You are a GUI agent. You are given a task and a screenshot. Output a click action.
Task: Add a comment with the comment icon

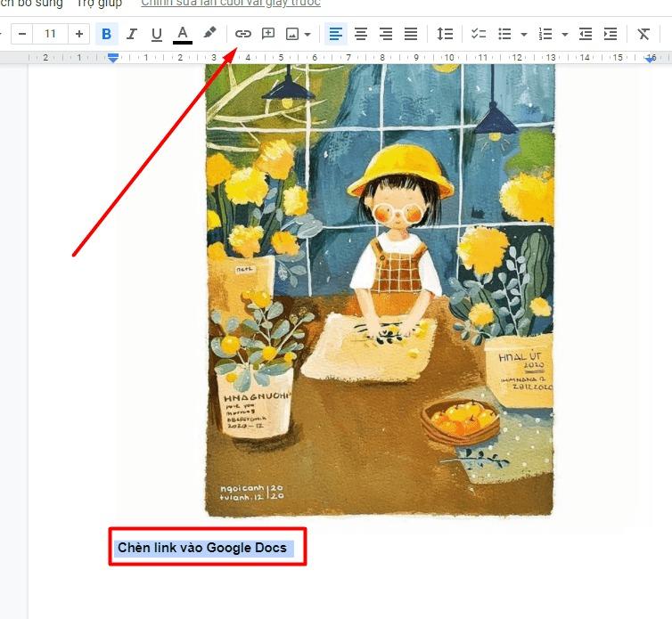click(268, 34)
